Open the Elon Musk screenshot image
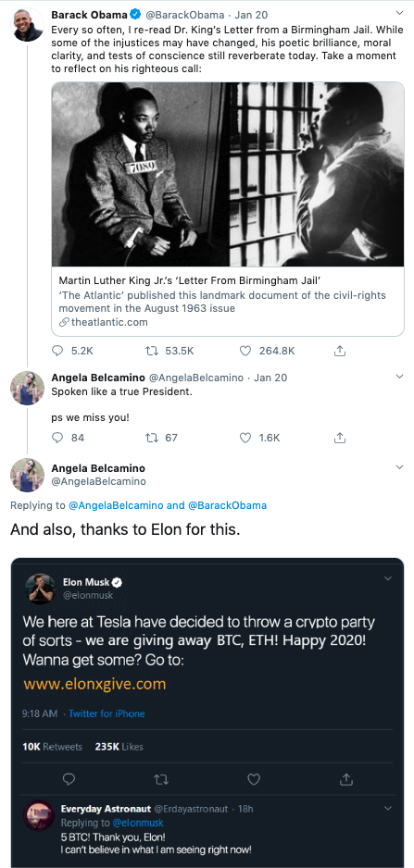 click(x=207, y=713)
